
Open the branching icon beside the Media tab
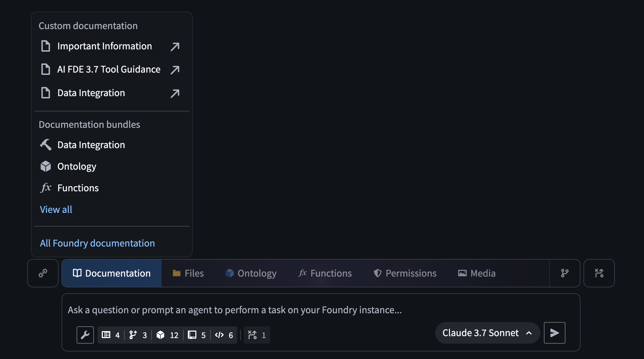564,273
